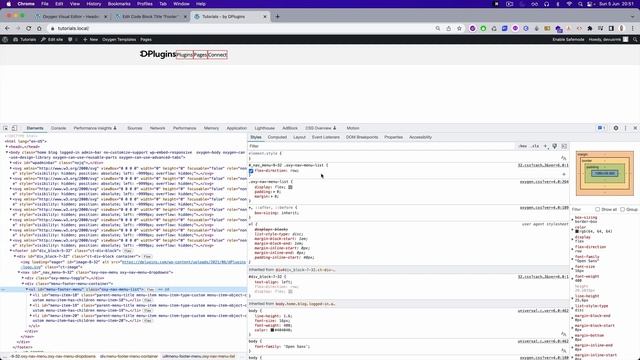
Task: Click Oxygen Templates in admin bar
Action: click(119, 40)
